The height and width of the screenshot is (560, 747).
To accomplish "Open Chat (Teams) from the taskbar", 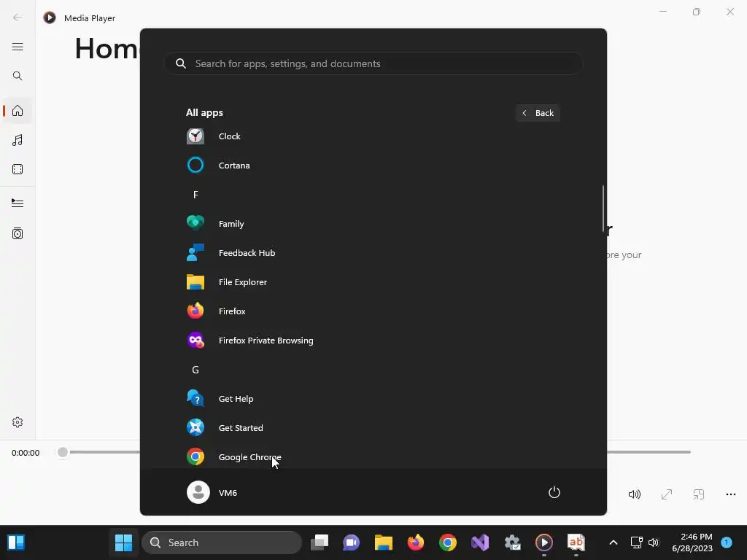I will point(351,542).
